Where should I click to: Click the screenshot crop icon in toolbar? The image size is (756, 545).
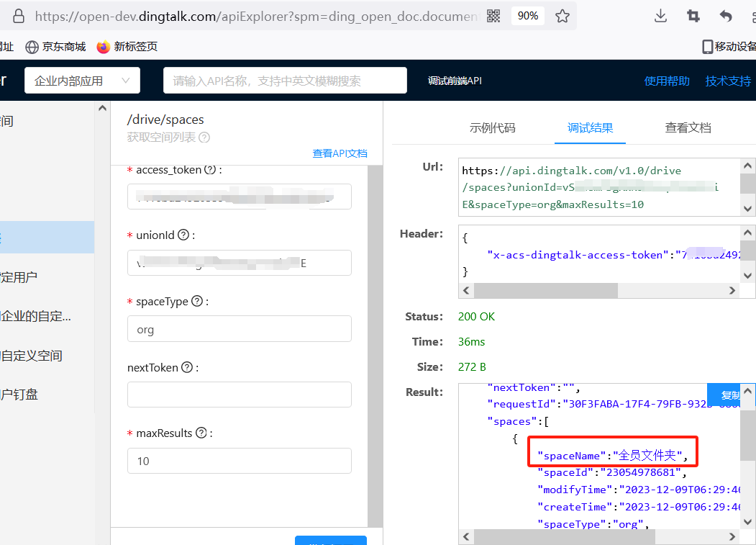coord(693,16)
